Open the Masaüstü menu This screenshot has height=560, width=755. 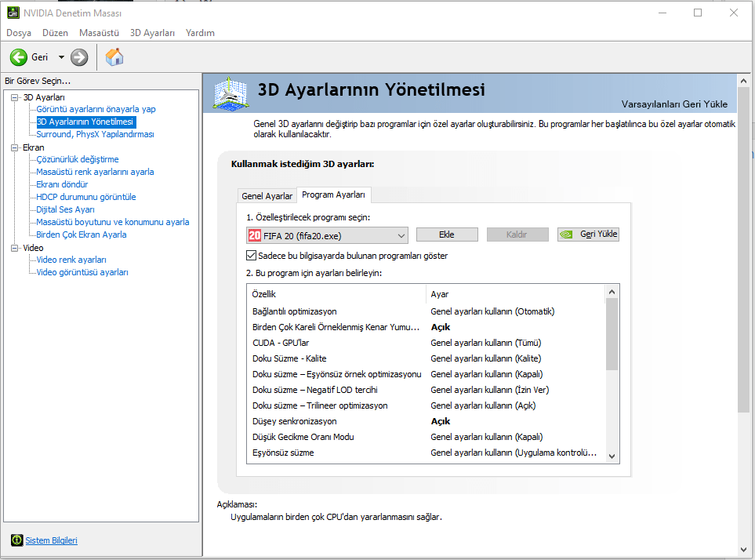99,33
